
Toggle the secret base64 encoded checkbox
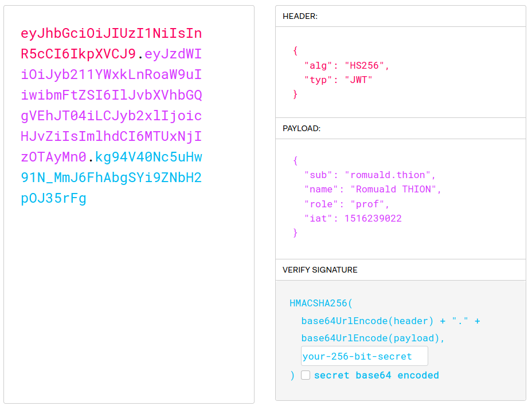click(306, 375)
